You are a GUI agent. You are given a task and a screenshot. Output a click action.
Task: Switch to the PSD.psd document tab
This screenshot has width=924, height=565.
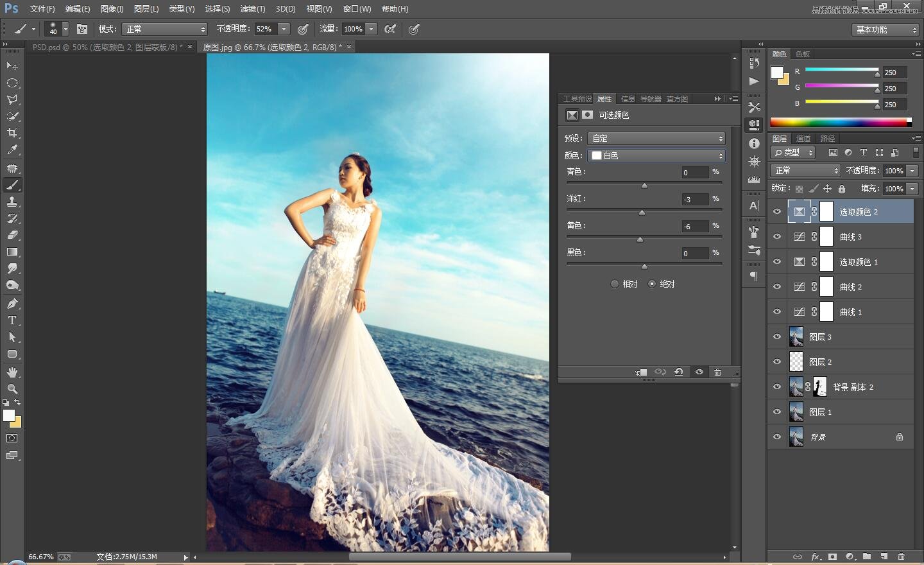pyautogui.click(x=107, y=47)
